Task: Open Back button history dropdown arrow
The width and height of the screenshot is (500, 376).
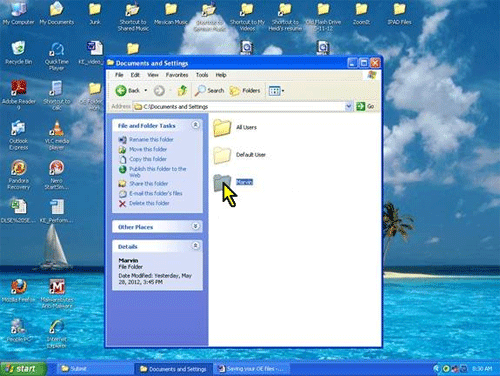Action: [146, 90]
